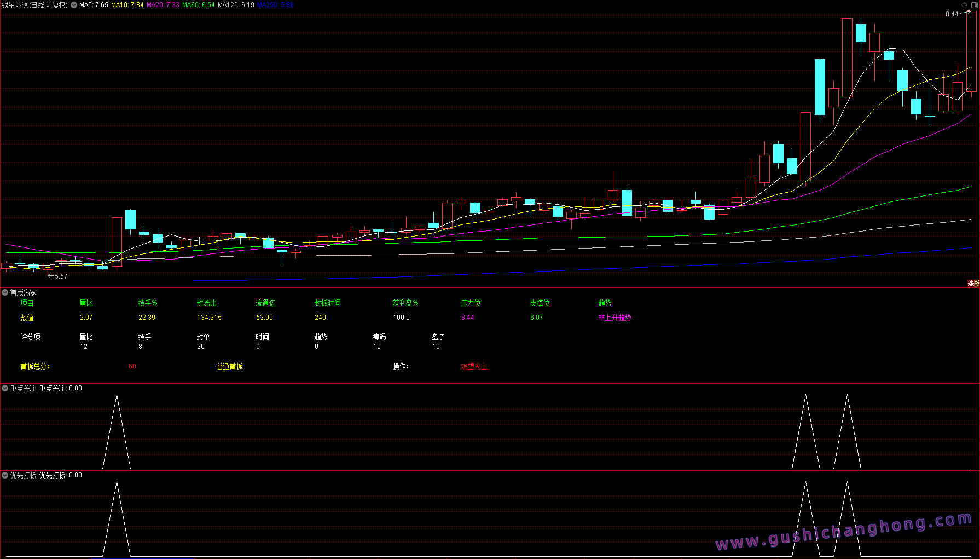The image size is (980, 559).
Task: Select the magenta MA20 legend label
Action: coord(163,5)
